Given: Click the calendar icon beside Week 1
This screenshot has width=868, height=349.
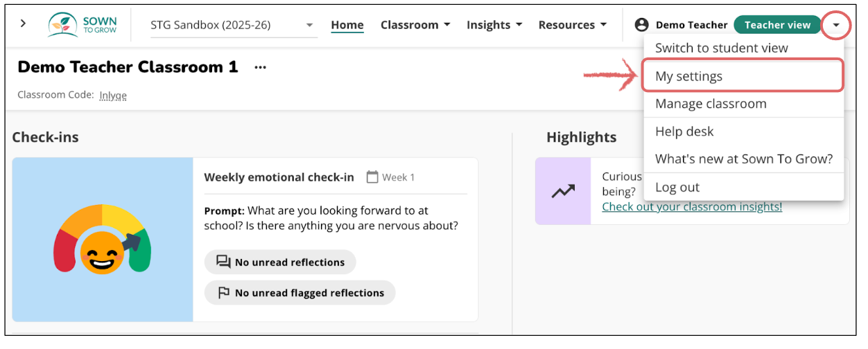Looking at the screenshot, I should (x=372, y=177).
